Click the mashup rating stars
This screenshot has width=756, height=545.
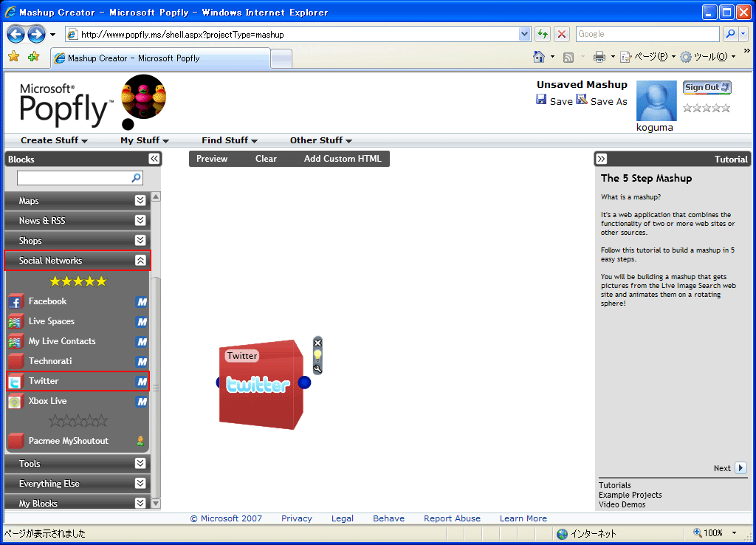tap(707, 108)
